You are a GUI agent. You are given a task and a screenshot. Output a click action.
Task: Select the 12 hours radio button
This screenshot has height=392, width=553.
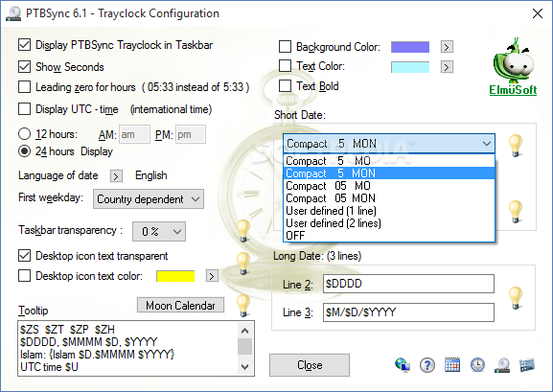(24, 134)
